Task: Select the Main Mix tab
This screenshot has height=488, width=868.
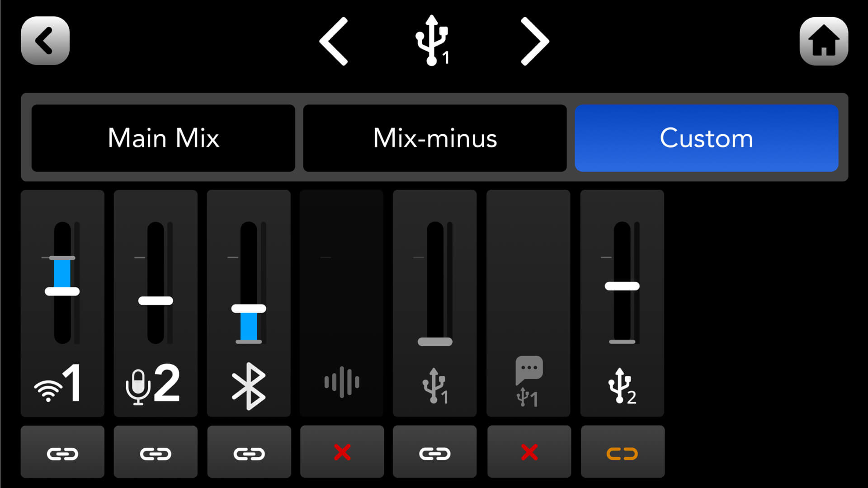Action: [x=163, y=138]
